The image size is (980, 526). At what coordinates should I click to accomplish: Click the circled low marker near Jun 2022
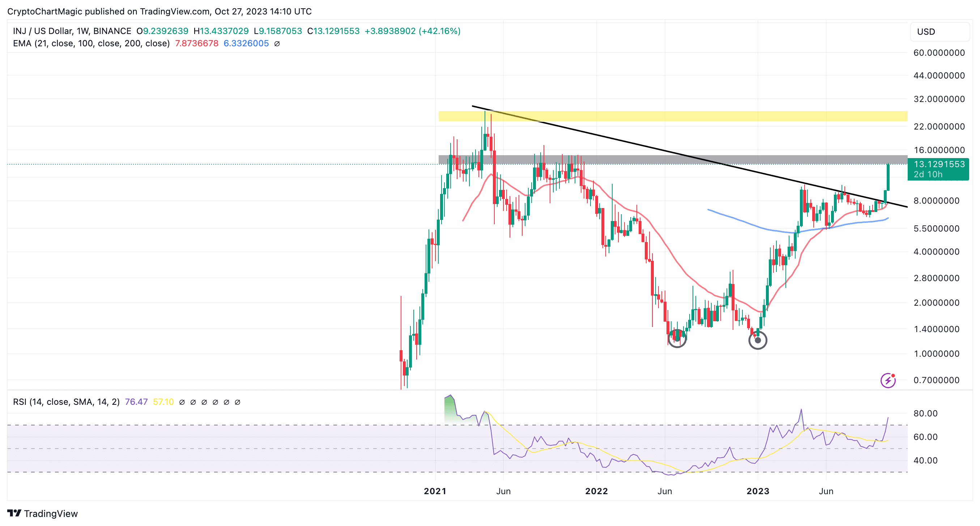pos(677,338)
